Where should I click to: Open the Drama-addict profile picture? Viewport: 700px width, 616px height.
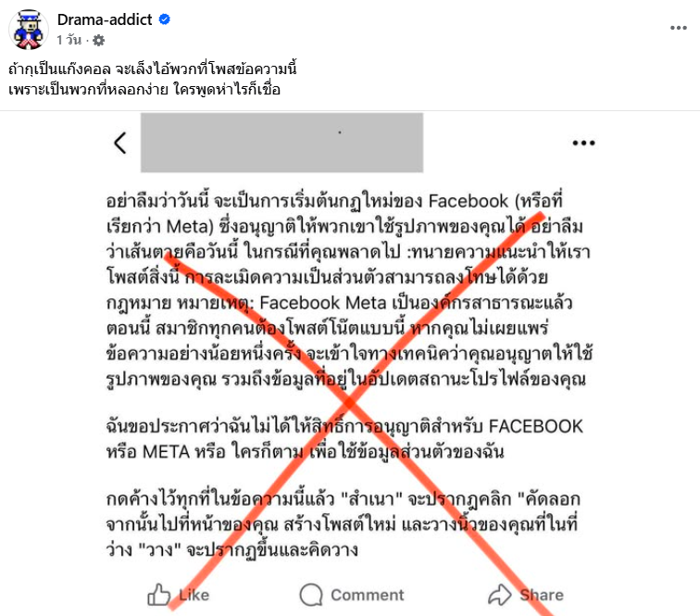click(29, 30)
